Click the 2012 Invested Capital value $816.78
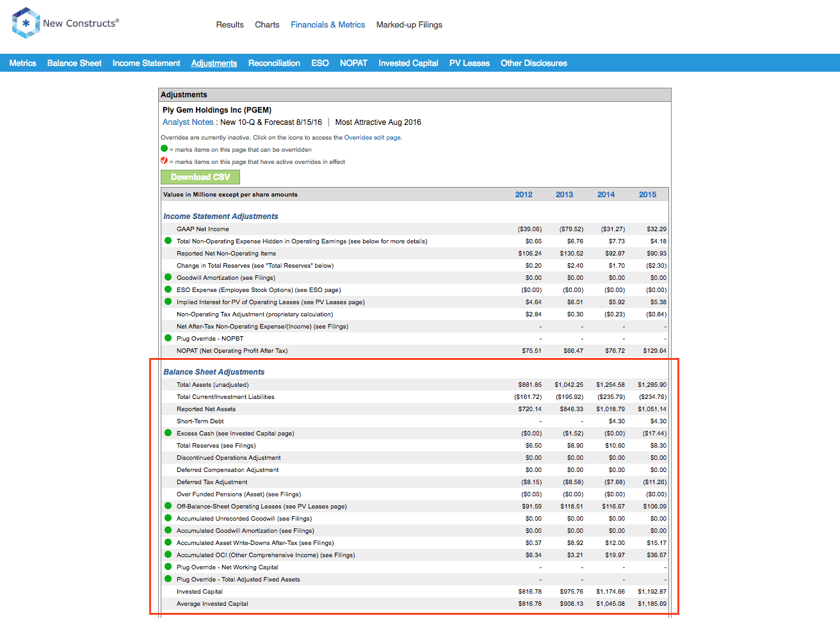 (x=529, y=592)
